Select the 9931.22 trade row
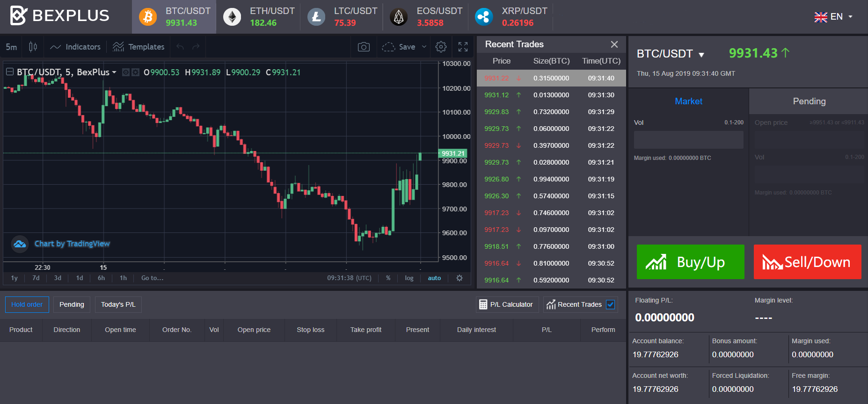Image resolution: width=868 pixels, height=404 pixels. click(x=551, y=78)
